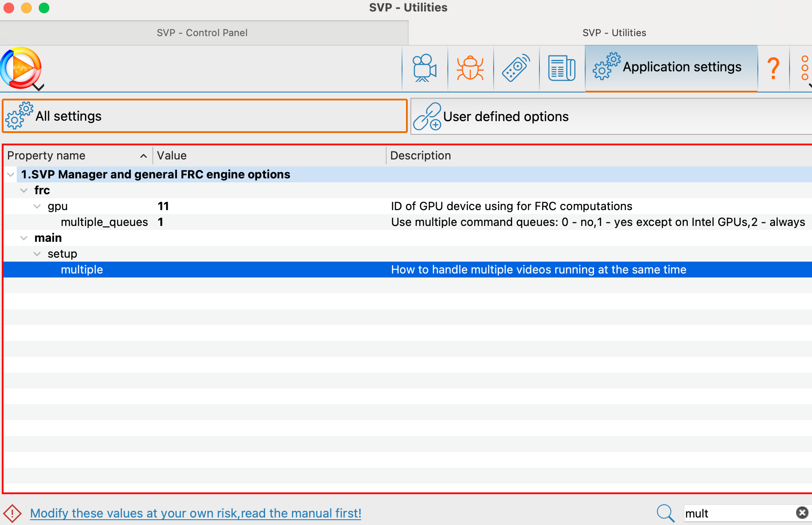Select the multiple_queues property row
Screen dimensions: 812x525
104,222
